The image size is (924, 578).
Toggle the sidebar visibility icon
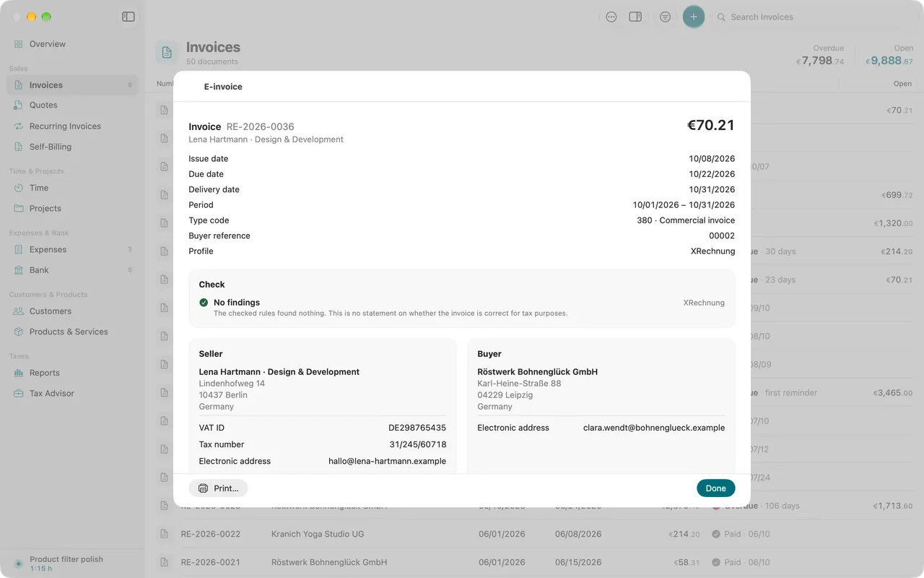pos(128,17)
